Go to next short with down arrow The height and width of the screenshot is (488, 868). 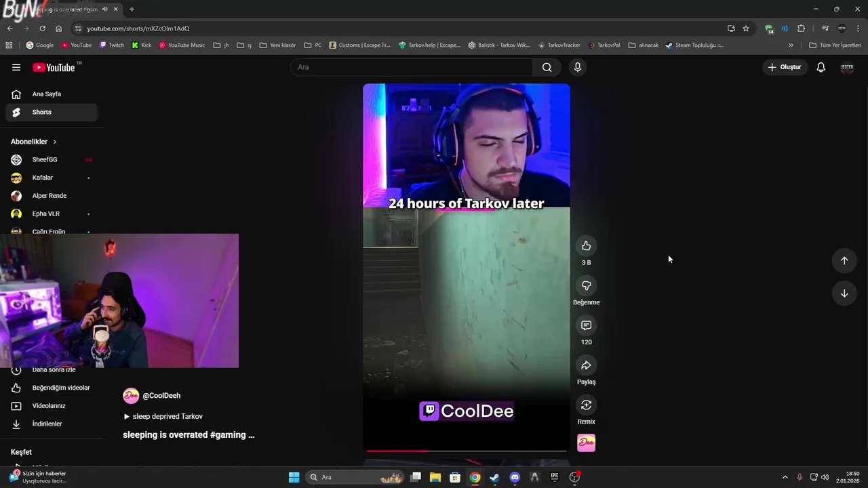click(x=844, y=293)
